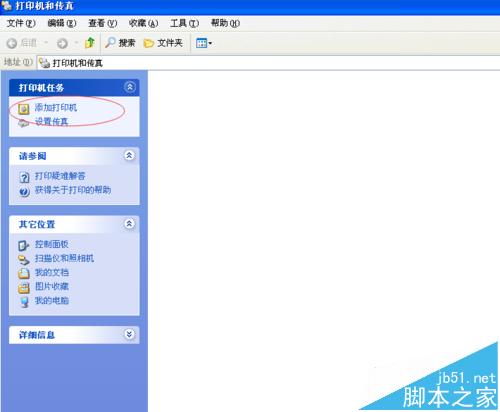
Task: Click the troubleshooting question mark icon
Action: 24,177
